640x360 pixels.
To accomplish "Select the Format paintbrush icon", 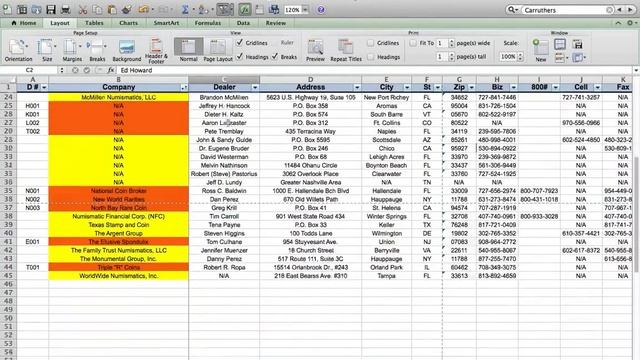I will [x=127, y=9].
